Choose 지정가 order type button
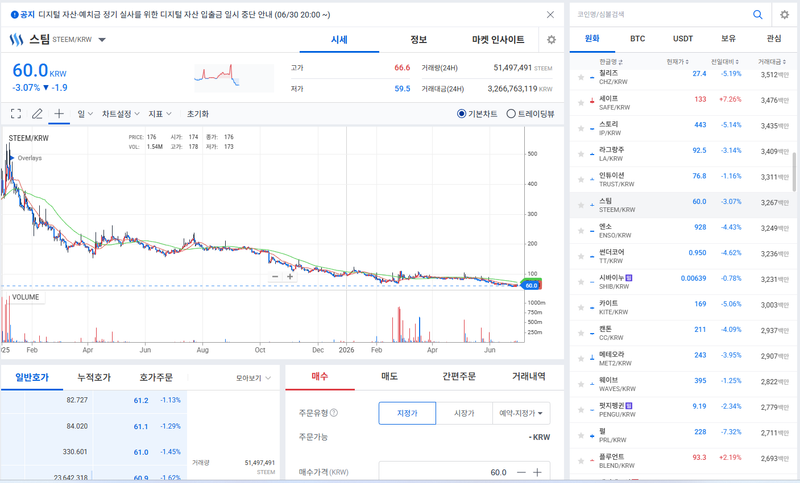Screen dimensions: 800x483 coord(407,413)
